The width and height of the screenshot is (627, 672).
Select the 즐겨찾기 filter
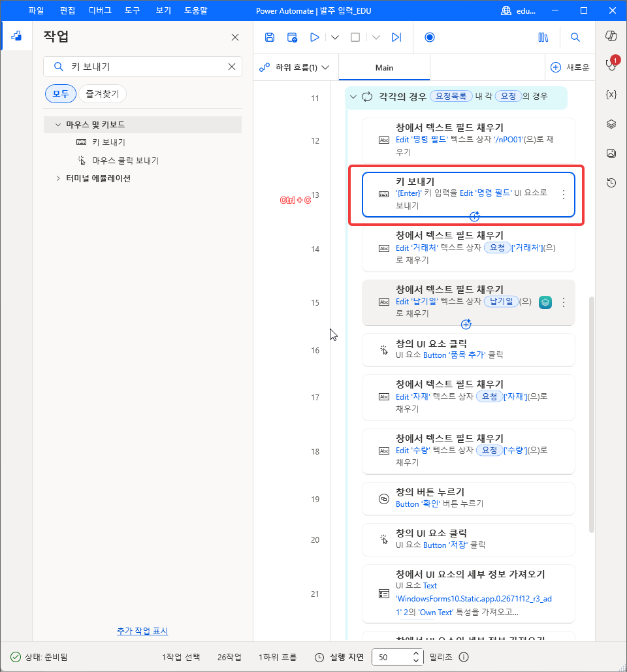point(103,93)
